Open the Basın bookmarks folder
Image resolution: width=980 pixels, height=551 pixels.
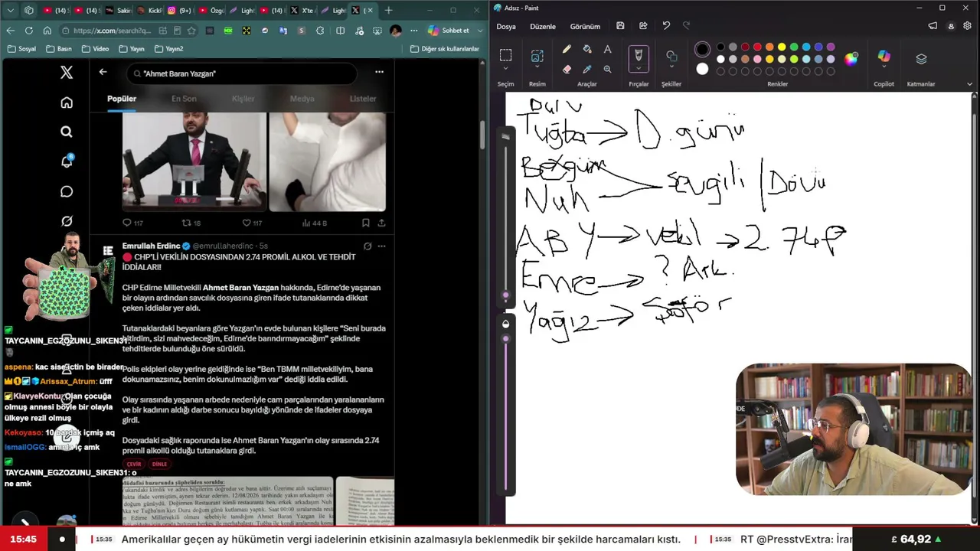pyautogui.click(x=59, y=49)
